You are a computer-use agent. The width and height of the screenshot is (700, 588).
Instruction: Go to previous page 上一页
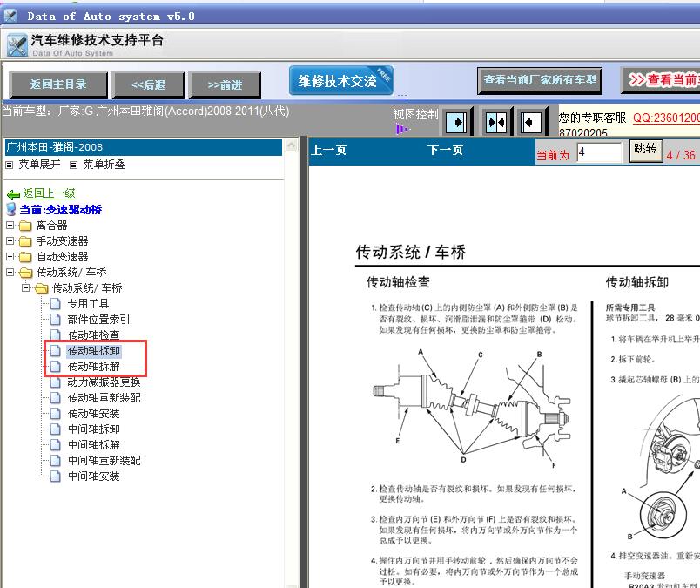329,150
